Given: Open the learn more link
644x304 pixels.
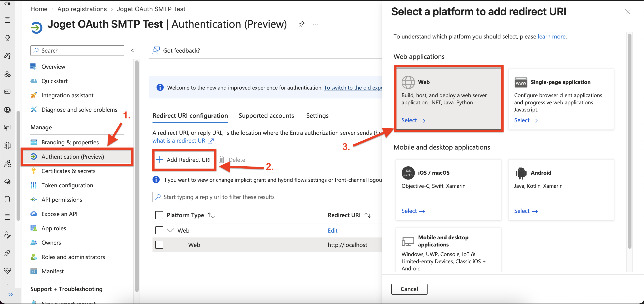Looking at the screenshot, I should [551, 36].
